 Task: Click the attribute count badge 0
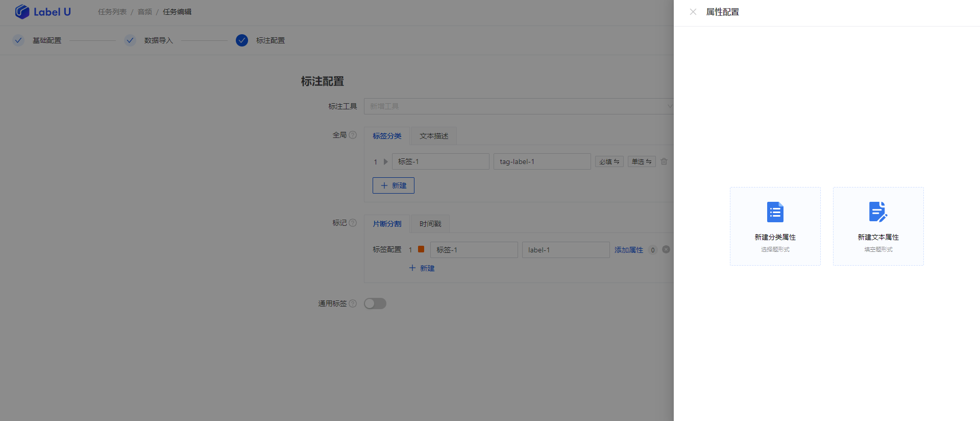click(x=653, y=250)
